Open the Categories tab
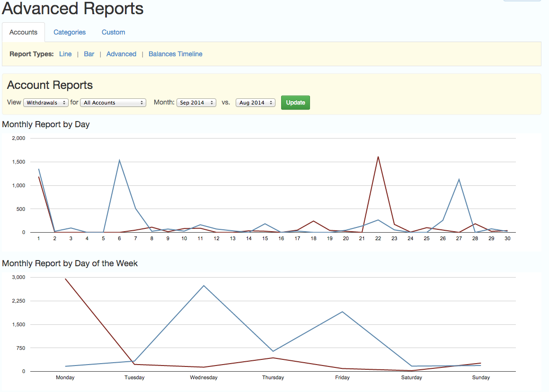Image resolution: width=549 pixels, height=392 pixels. pyautogui.click(x=70, y=32)
